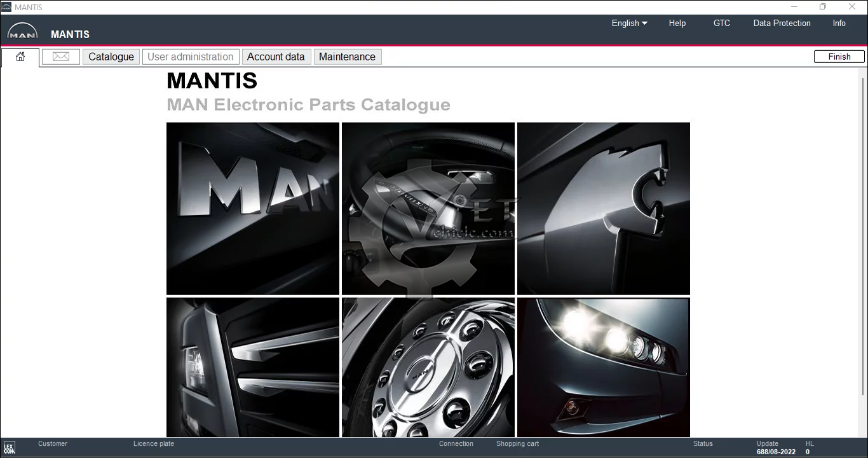Open the GTC link
This screenshot has height=458, width=868.
tap(722, 23)
